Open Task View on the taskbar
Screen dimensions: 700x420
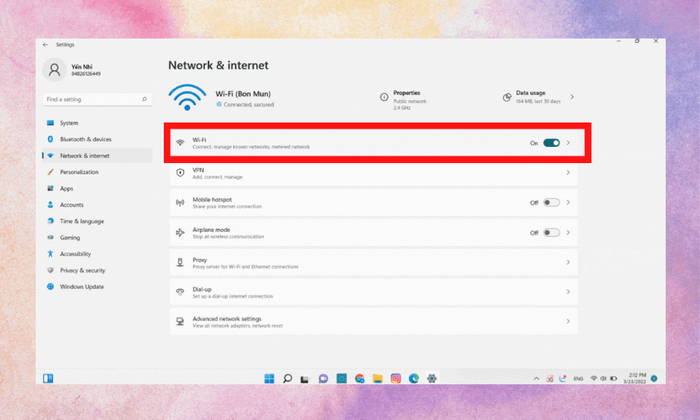pos(305,379)
